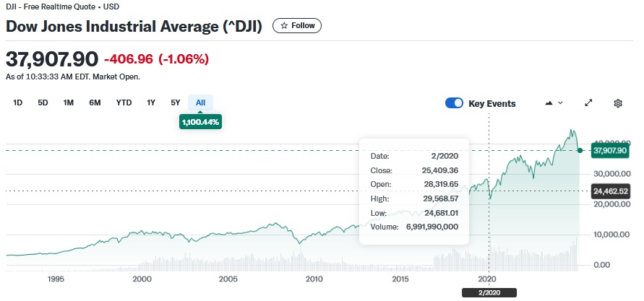This screenshot has height=301, width=644.
Task: Open chart settings gear
Action: point(618,103)
